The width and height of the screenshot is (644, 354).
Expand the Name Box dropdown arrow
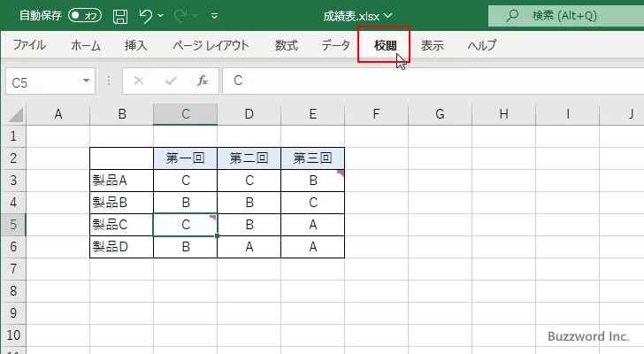[87, 81]
